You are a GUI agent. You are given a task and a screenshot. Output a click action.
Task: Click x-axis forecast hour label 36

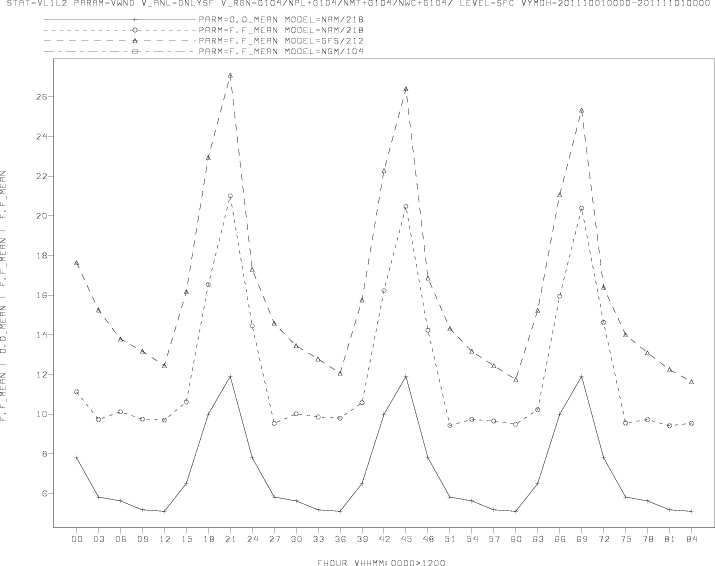[x=340, y=539]
